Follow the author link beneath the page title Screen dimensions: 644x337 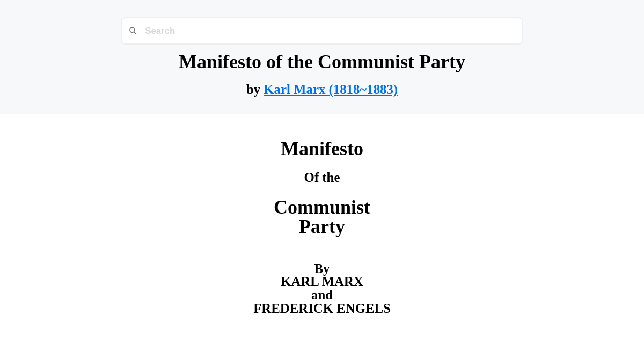pos(331,89)
